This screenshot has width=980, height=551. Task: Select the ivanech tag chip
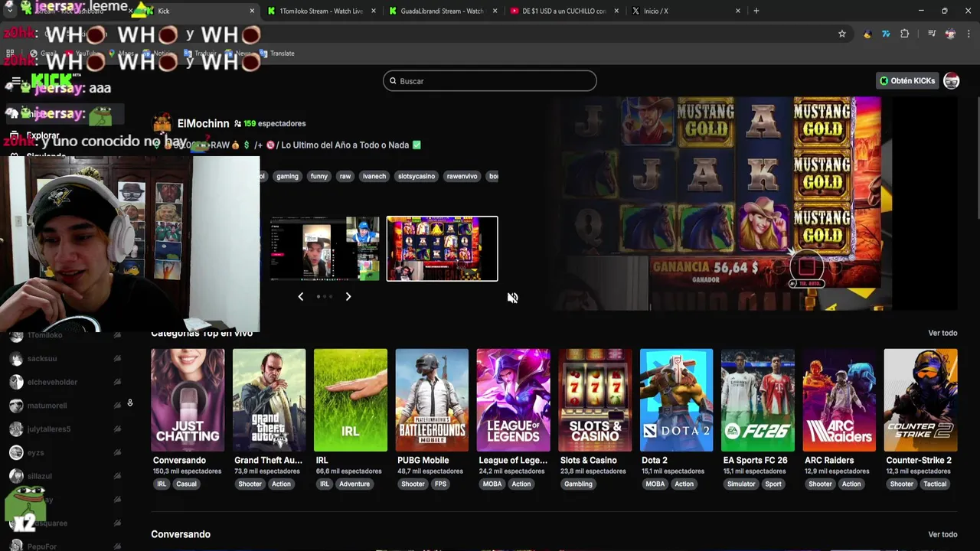pyautogui.click(x=374, y=176)
